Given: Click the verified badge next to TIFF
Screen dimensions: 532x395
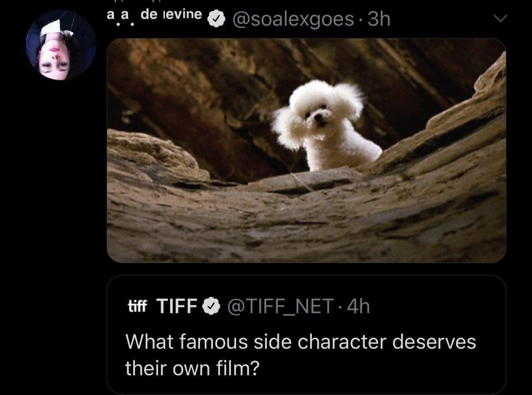Looking at the screenshot, I should [210, 306].
